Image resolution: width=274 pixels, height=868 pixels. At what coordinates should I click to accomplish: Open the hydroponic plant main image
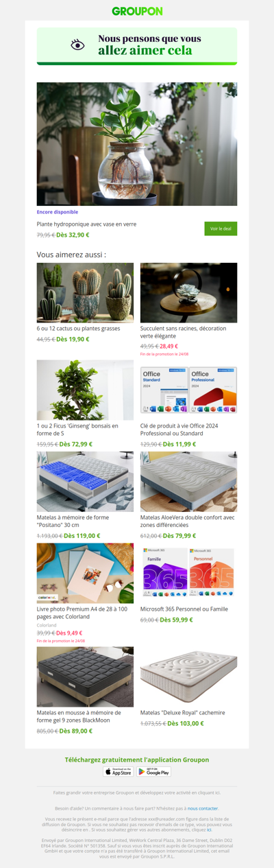click(137, 144)
